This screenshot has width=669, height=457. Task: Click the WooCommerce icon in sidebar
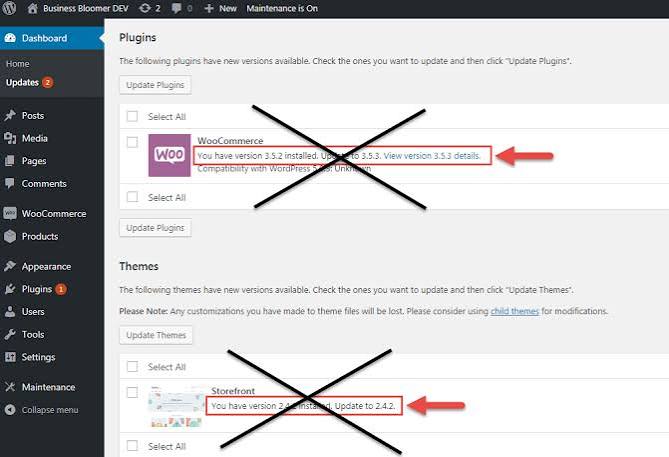(x=10, y=213)
